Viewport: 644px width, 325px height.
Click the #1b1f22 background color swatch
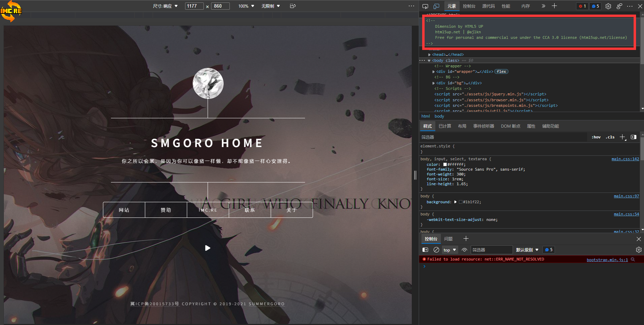point(461,202)
